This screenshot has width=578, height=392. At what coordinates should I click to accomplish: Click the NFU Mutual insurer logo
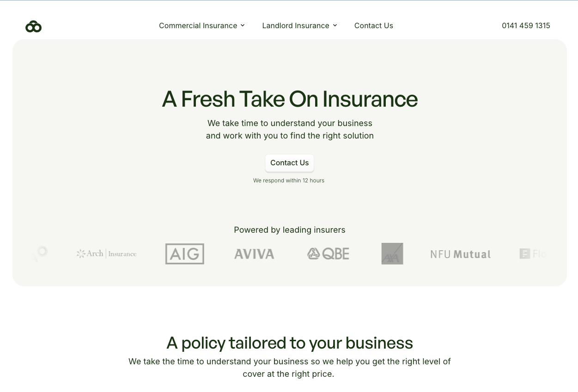[x=460, y=253]
